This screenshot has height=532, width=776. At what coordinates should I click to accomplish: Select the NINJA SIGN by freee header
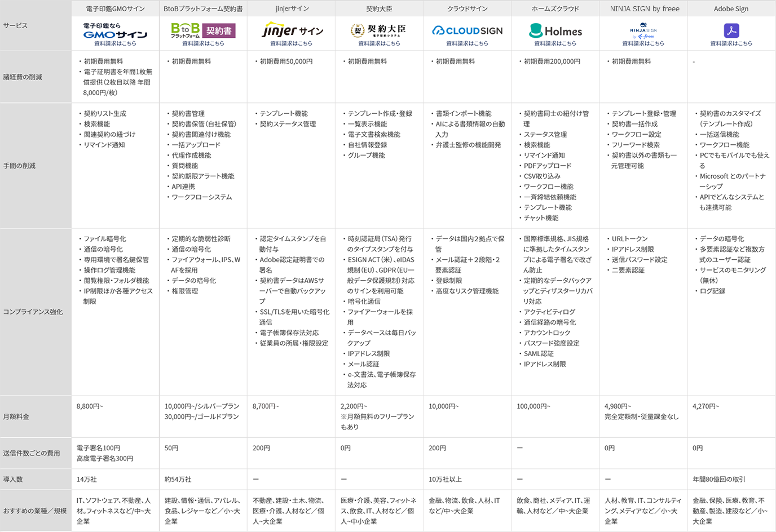pos(643,9)
